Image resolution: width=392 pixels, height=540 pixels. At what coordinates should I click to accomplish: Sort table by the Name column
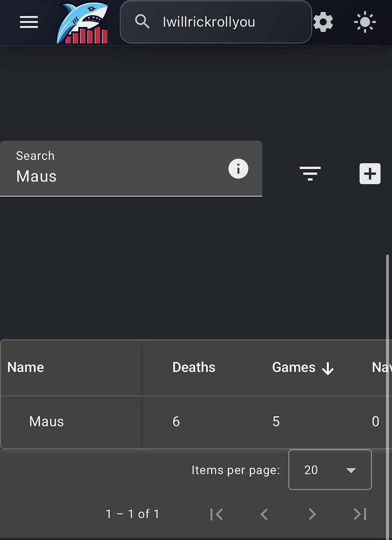pyautogui.click(x=26, y=368)
